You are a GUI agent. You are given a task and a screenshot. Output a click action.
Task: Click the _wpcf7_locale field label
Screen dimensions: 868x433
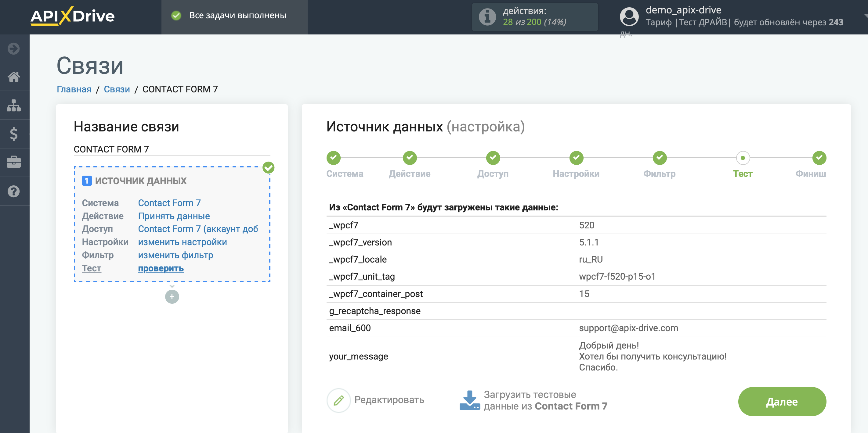click(x=358, y=259)
